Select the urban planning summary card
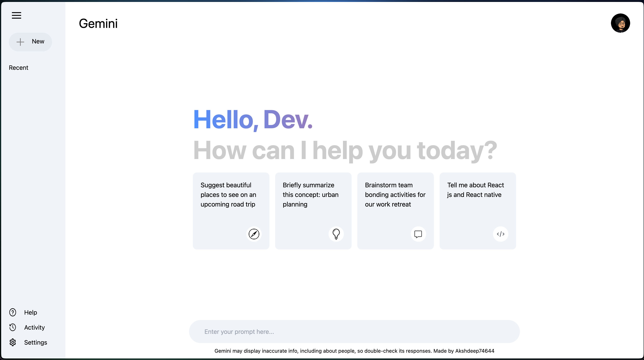This screenshot has width=644, height=360. pos(313,211)
